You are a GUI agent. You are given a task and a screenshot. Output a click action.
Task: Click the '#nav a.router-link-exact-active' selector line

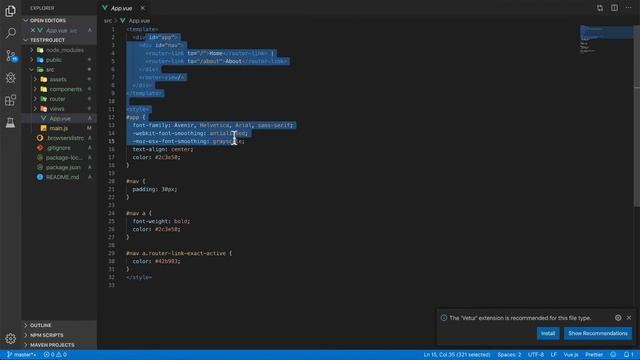click(179, 253)
